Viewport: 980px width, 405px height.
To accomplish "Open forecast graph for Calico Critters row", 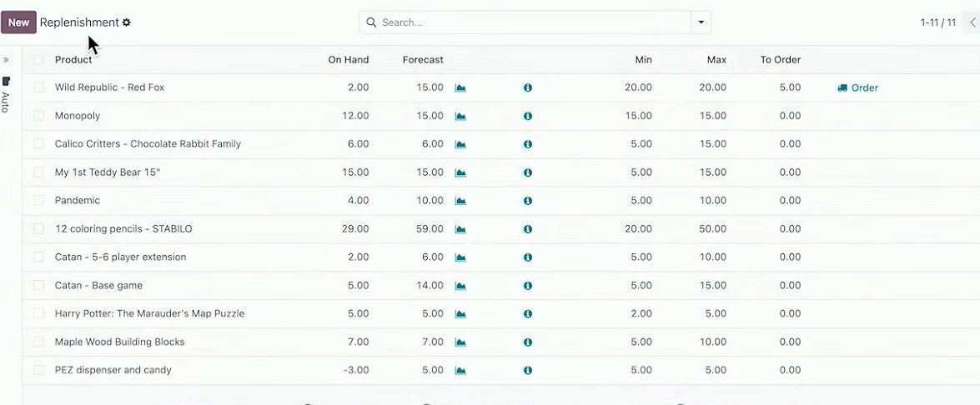I will coord(460,144).
